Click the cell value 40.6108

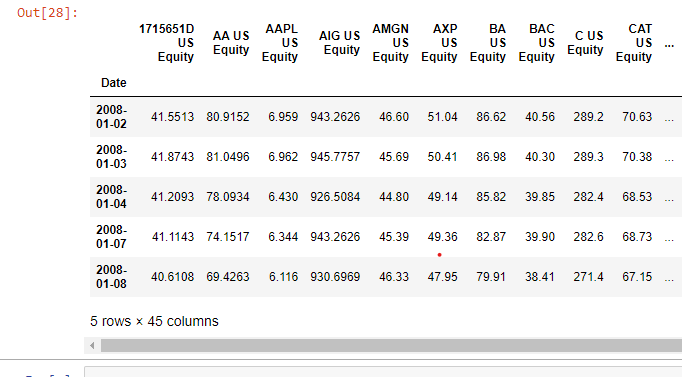[x=172, y=277]
